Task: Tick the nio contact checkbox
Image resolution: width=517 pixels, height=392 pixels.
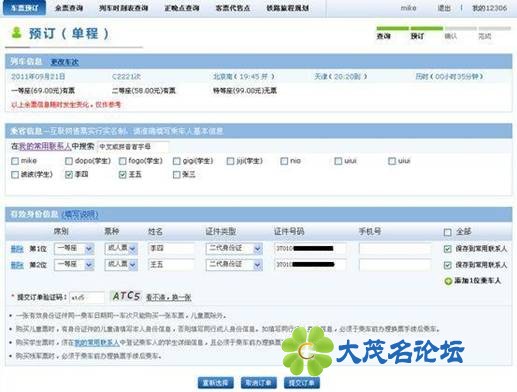Action: 284,161
